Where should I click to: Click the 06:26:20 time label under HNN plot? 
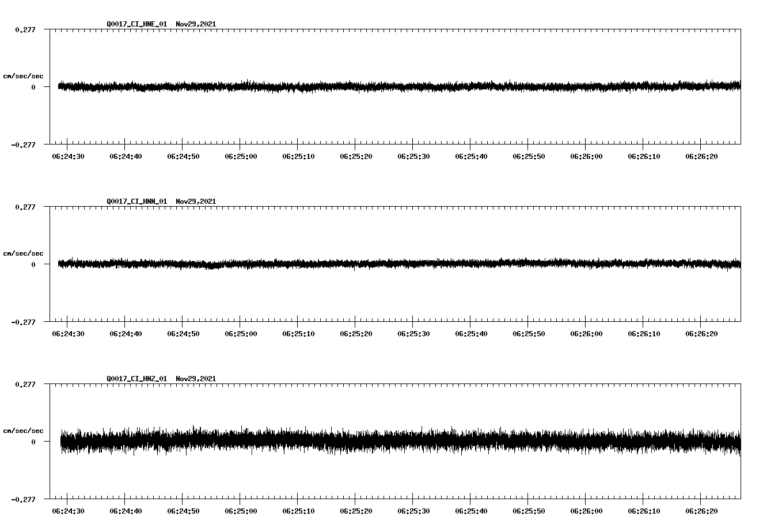click(701, 333)
